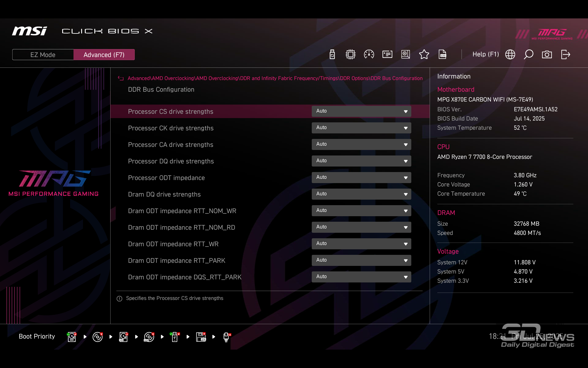Click the System 12V reading 11.808 V
Image resolution: width=588 pixels, height=368 pixels.
(x=525, y=263)
